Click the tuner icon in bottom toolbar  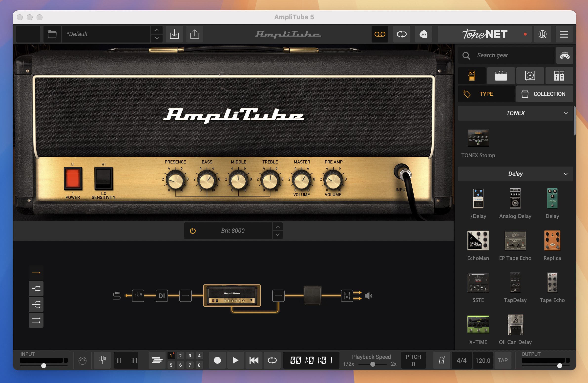pyautogui.click(x=102, y=360)
